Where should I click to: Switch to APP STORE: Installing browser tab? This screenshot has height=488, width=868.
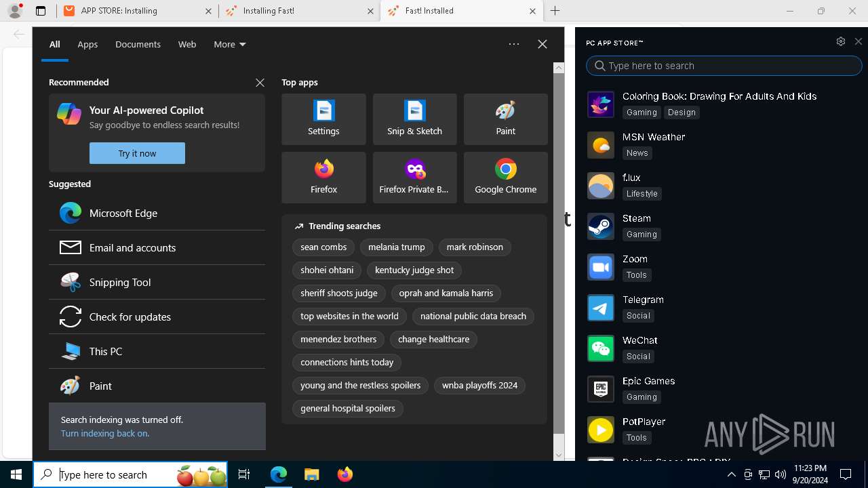click(x=138, y=11)
